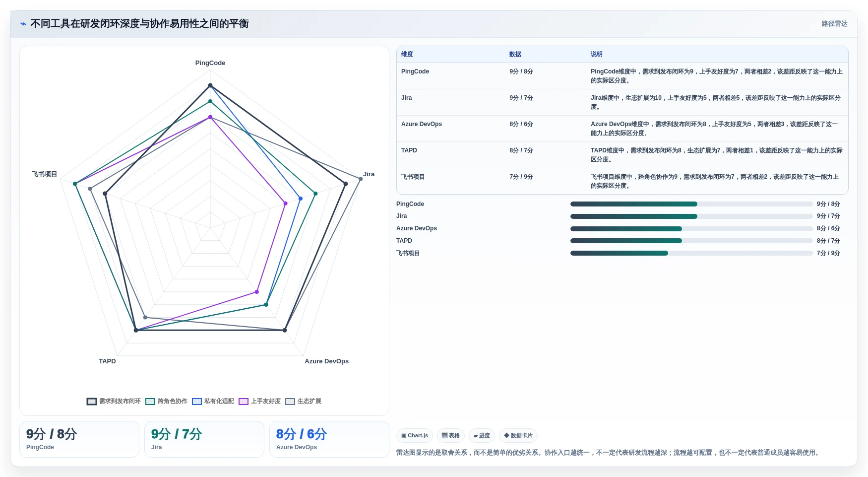Click the 9分 / 8分 value in PingCode table row
This screenshot has height=477, width=868.
(x=521, y=71)
